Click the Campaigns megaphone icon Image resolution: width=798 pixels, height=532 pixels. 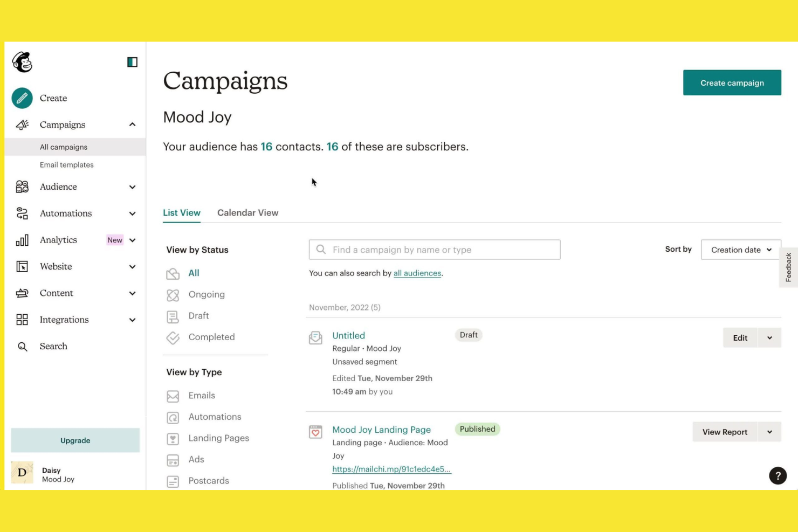click(22, 125)
